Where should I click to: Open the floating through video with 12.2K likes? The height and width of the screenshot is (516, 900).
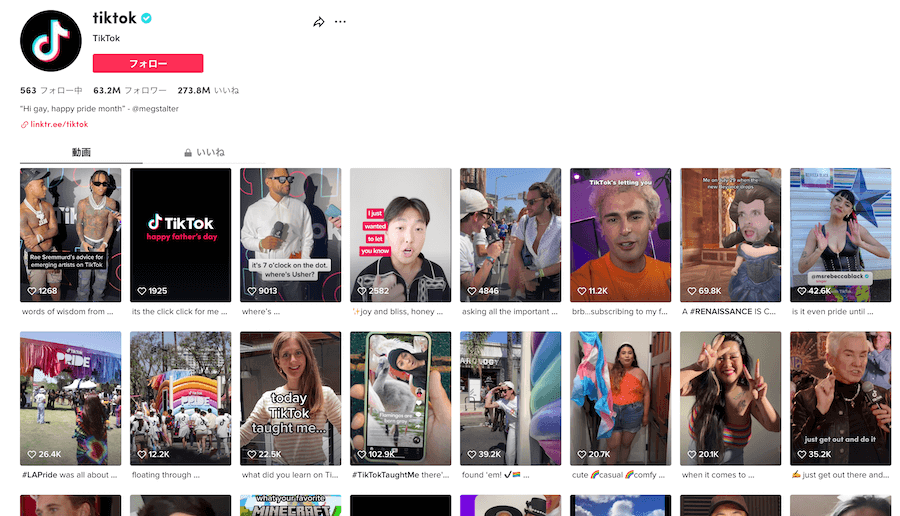181,398
